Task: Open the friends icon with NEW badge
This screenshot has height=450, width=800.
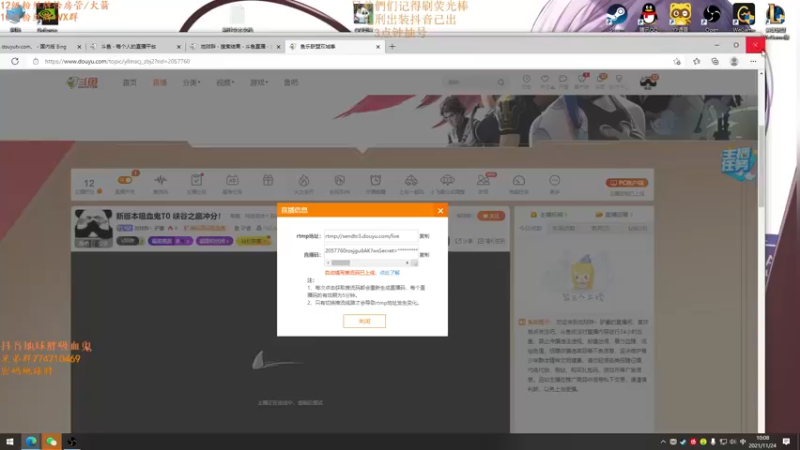Action: [x=483, y=180]
